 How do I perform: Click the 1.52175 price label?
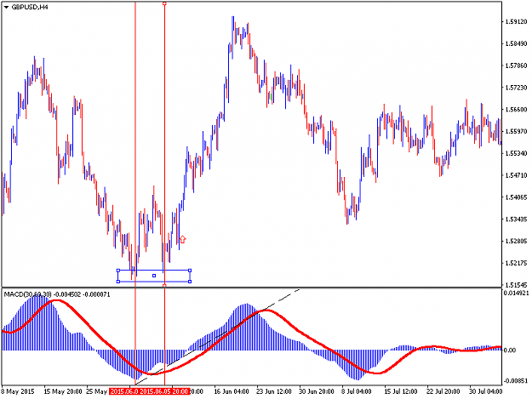(x=516, y=263)
